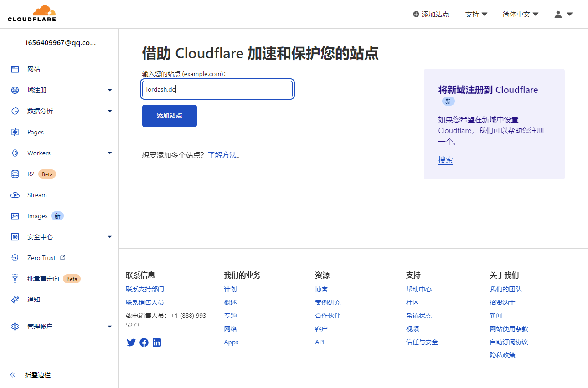Expand the 域注册 sidebar section

tap(110, 90)
